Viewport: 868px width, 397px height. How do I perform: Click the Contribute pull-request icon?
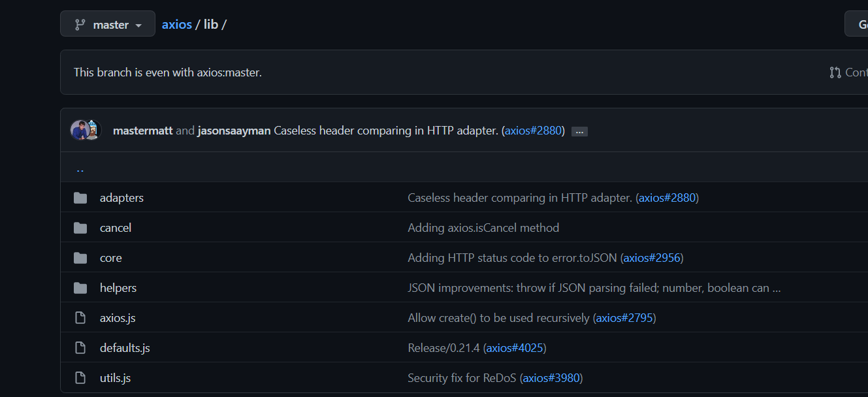tap(835, 72)
